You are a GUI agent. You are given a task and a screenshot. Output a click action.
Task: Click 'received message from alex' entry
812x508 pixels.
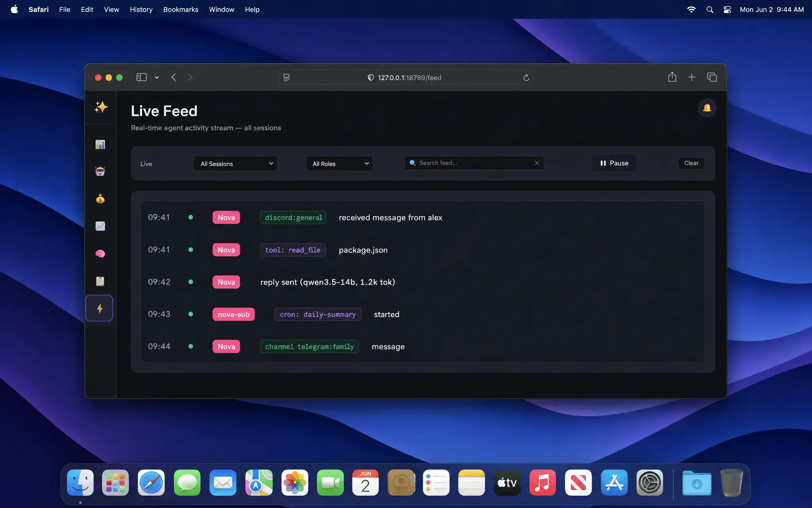click(x=391, y=217)
